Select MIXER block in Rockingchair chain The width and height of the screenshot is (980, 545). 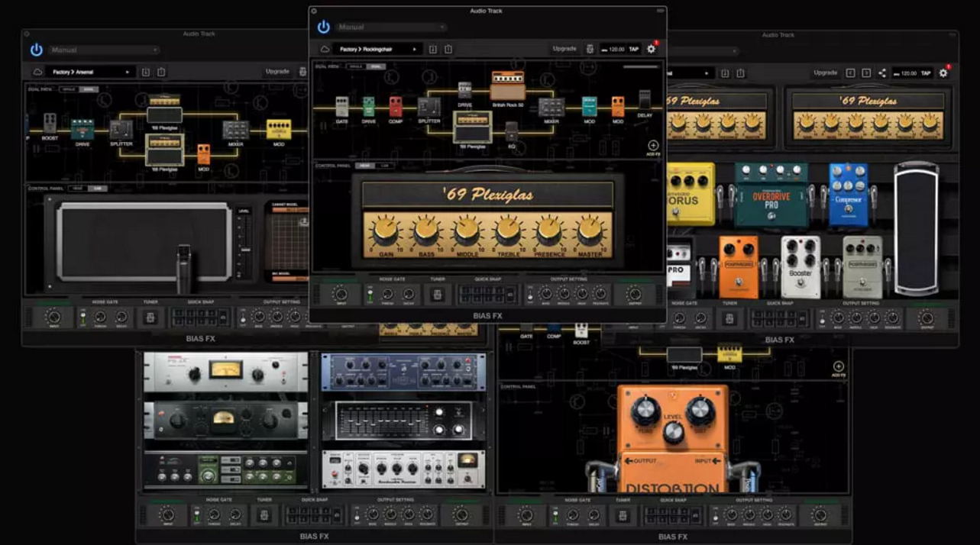tap(551, 108)
